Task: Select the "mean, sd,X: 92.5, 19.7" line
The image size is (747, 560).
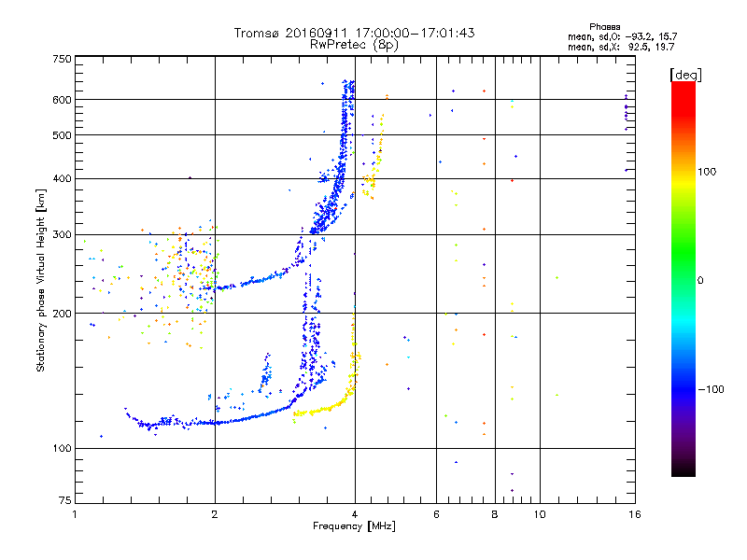Action: [x=621, y=47]
